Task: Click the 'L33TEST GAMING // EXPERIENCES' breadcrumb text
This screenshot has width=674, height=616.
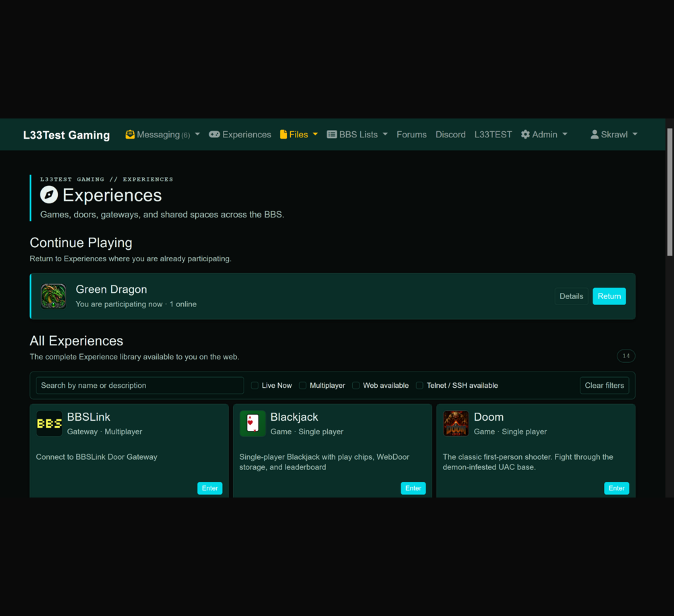Action: [106, 179]
